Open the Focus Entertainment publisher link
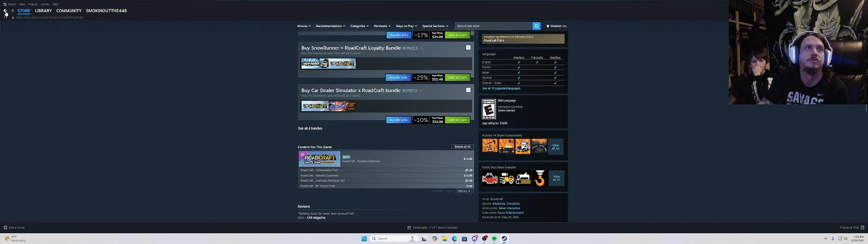Viewport: 868px width, 244px height. click(x=510, y=212)
